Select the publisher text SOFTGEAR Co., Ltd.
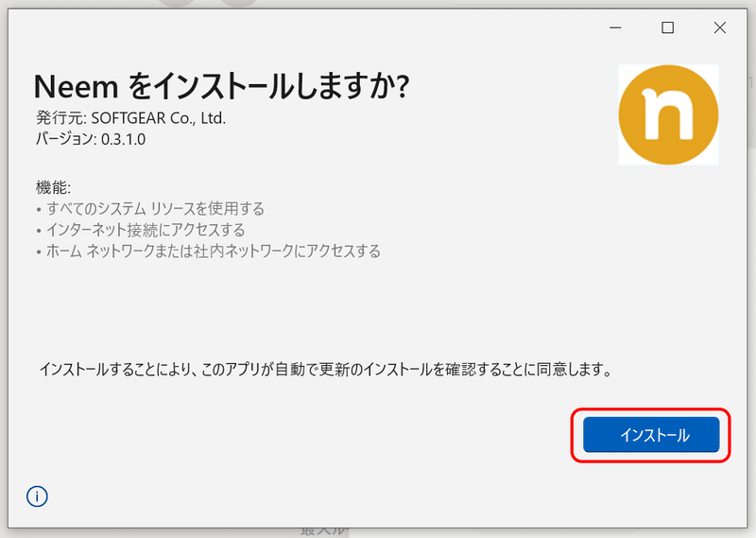756x538 pixels. click(x=158, y=118)
